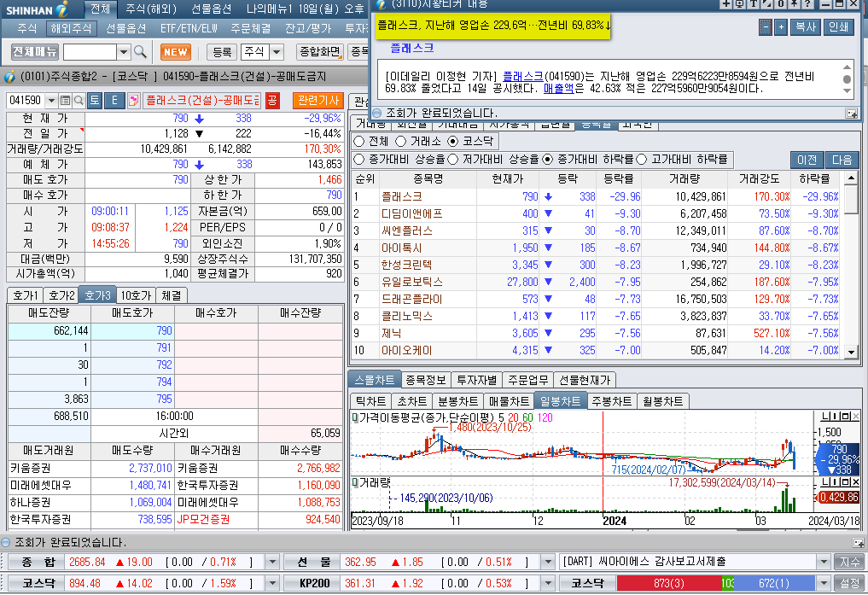This screenshot has width=868, height=595.
Task: Close the price chart panel with its X
Action: (x=855, y=417)
